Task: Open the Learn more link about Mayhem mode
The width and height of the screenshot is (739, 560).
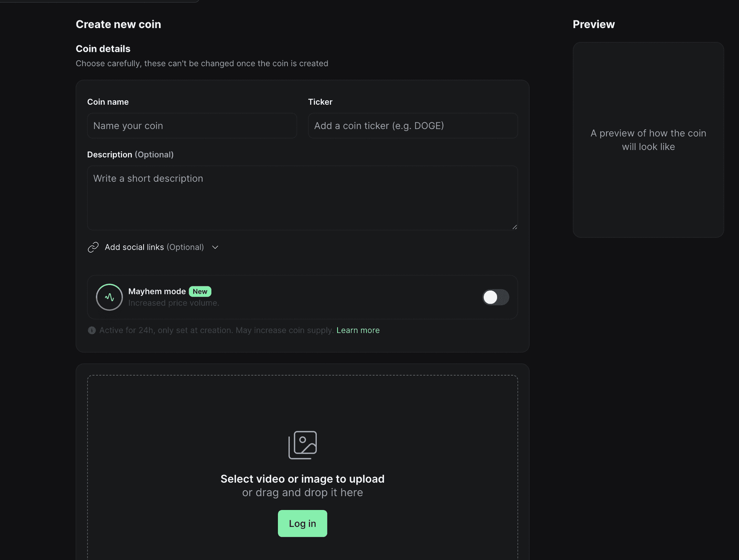Action: tap(358, 330)
